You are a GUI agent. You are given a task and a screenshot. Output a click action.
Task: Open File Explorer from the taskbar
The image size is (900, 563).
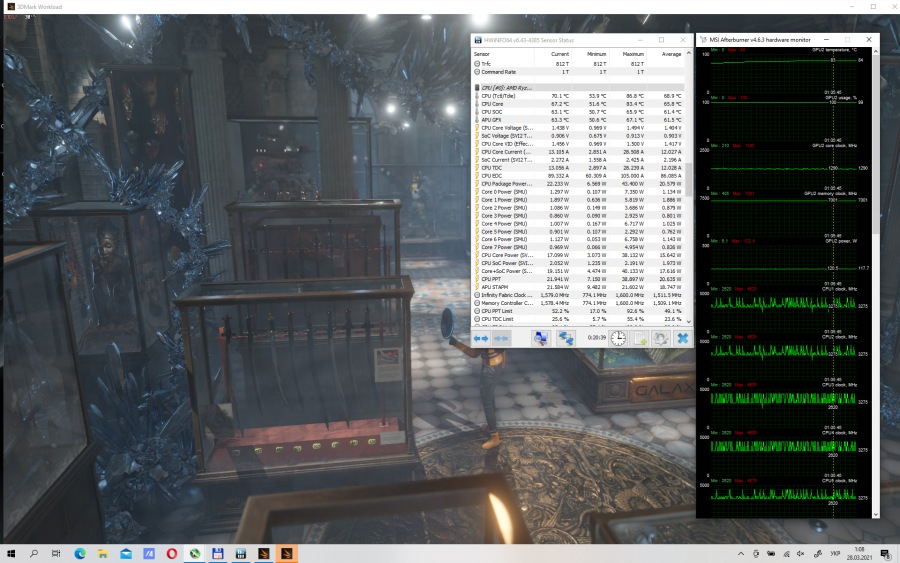103,553
